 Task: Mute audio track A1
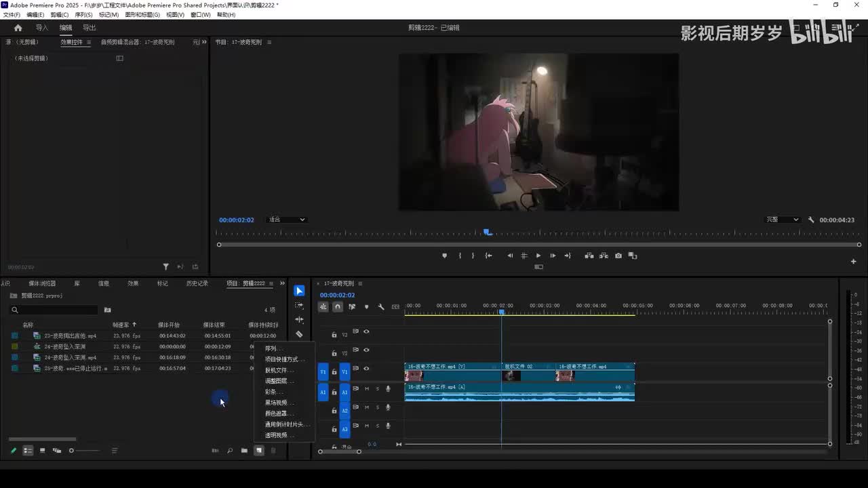(367, 389)
